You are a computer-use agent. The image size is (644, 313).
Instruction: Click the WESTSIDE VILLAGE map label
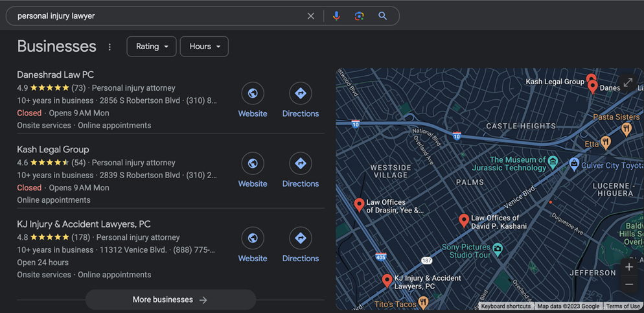pyautogui.click(x=390, y=171)
